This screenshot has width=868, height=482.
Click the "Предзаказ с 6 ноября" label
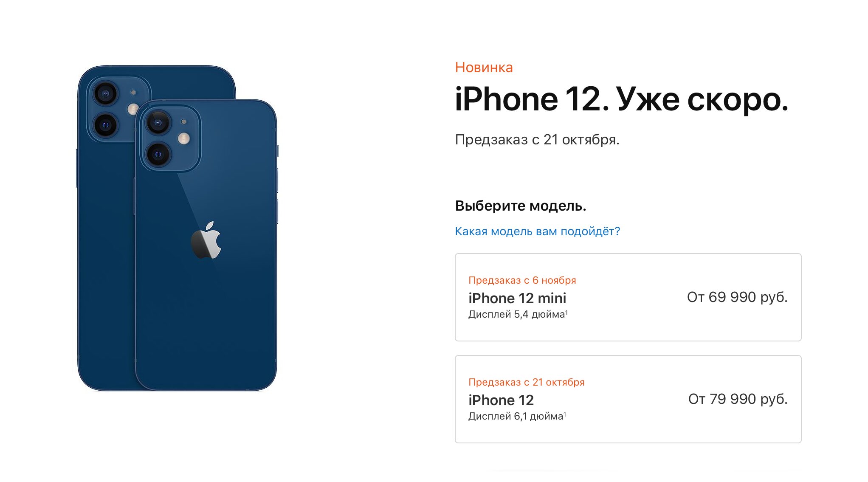pyautogui.click(x=522, y=280)
